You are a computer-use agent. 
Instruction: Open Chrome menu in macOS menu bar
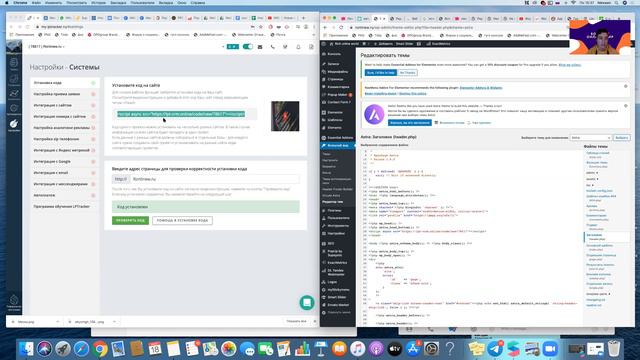point(20,2)
